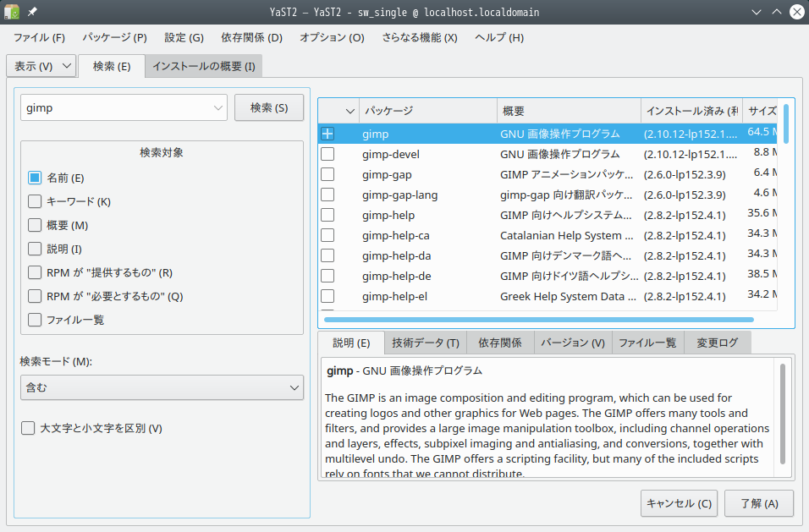This screenshot has height=532, width=809.
Task: Mark gimp-devel package checkbox
Action: click(327, 154)
